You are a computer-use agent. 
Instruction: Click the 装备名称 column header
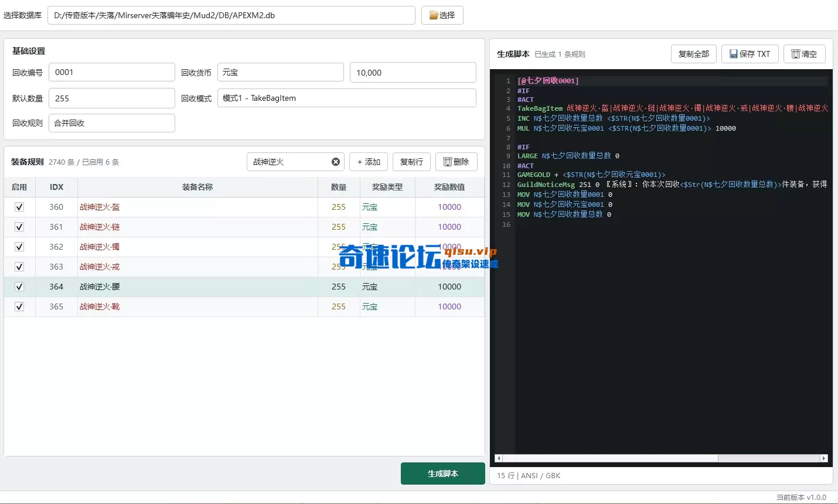[x=197, y=187]
